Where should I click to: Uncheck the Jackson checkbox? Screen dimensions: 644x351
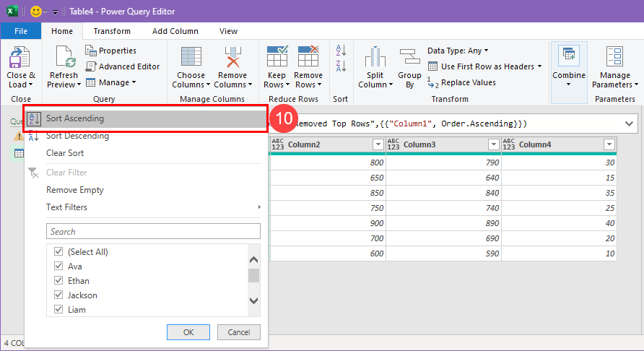(x=58, y=295)
